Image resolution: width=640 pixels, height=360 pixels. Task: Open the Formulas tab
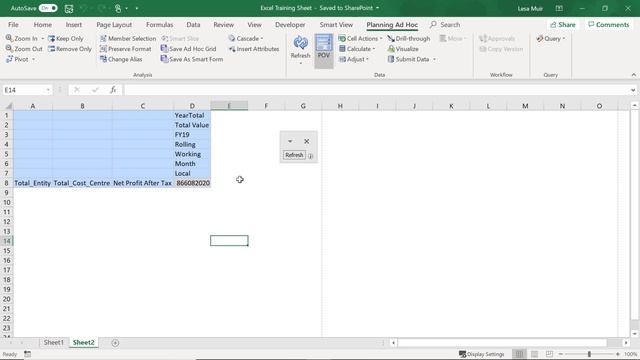click(159, 24)
